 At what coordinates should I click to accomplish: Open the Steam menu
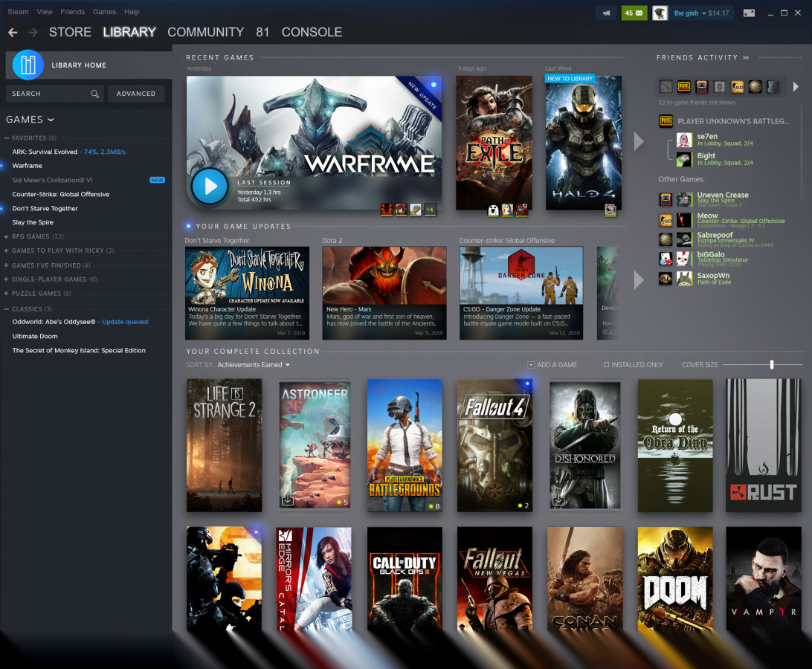tap(18, 12)
